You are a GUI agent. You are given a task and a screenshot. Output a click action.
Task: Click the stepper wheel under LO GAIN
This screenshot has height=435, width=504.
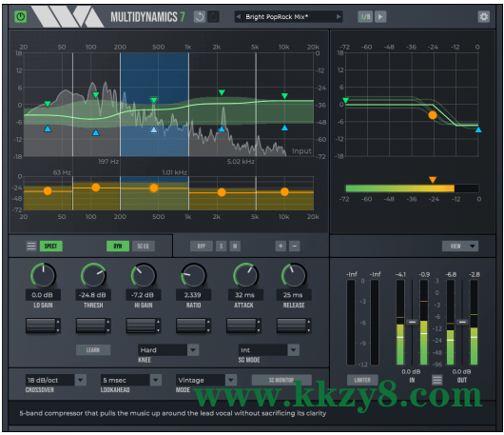pos(43,326)
